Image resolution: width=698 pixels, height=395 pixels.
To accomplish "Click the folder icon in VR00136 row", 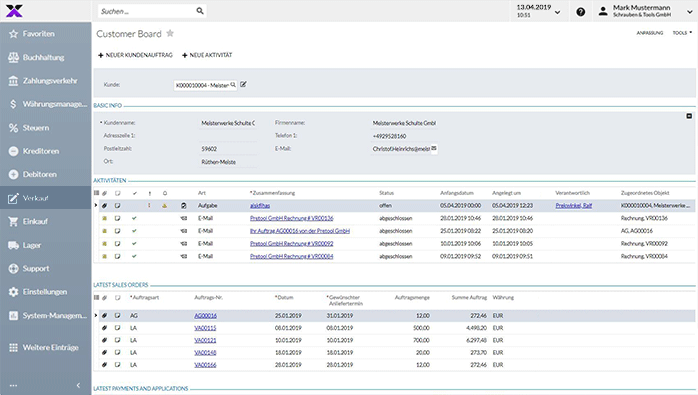I will 105,218.
